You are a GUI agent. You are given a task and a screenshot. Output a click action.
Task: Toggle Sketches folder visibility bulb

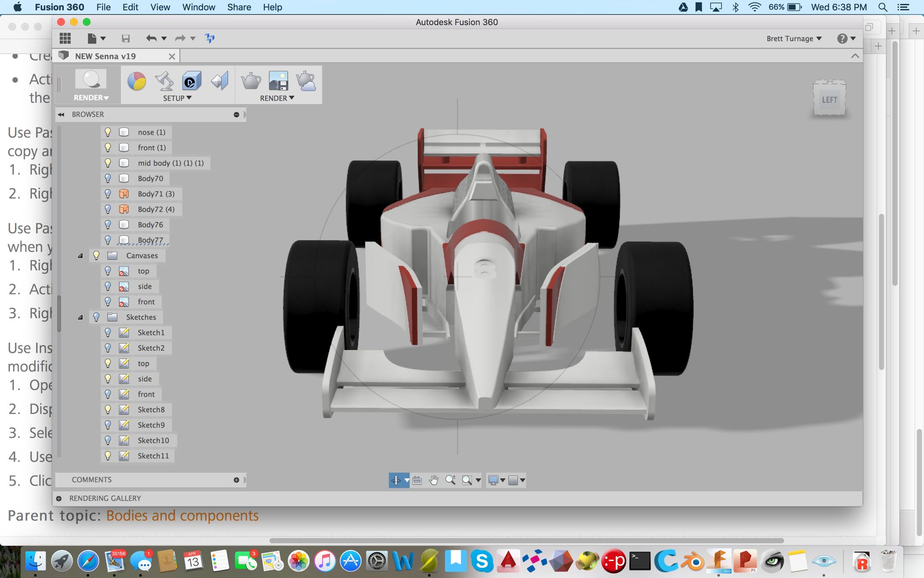tap(96, 317)
